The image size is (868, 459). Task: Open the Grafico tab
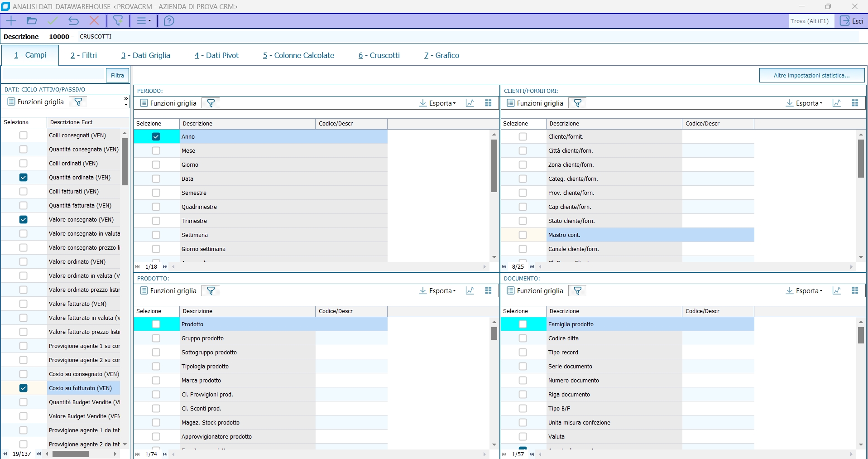(x=441, y=55)
